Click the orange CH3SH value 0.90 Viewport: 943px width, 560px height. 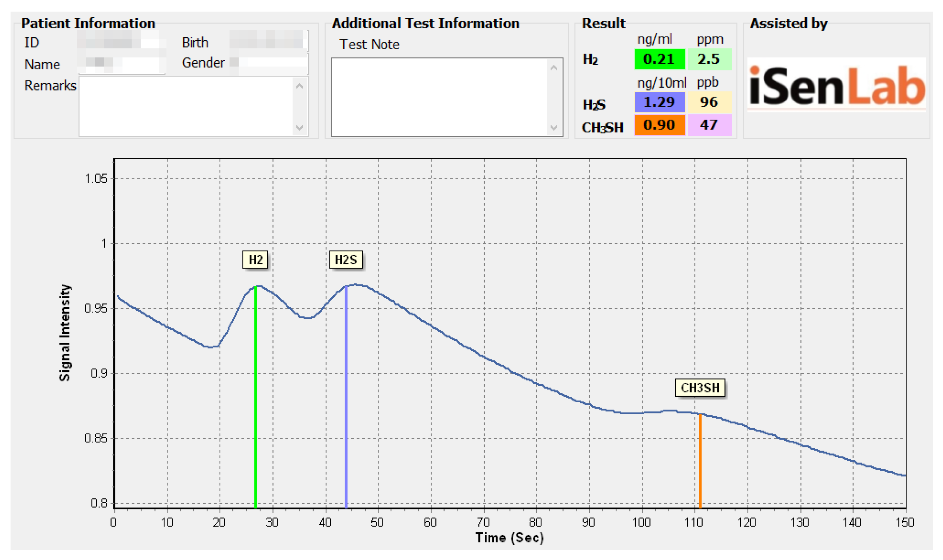[659, 125]
